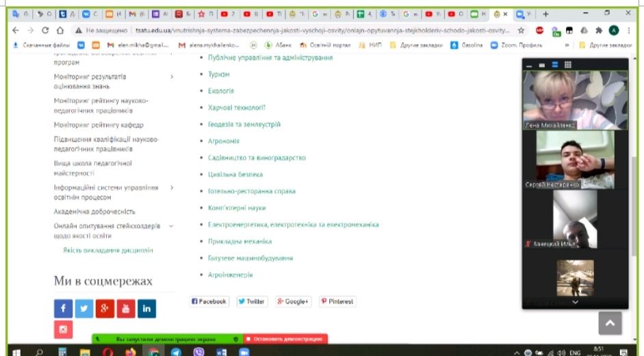The image size is (644, 356).
Task: Click Остановить демонстрацию red button
Action: (x=285, y=339)
